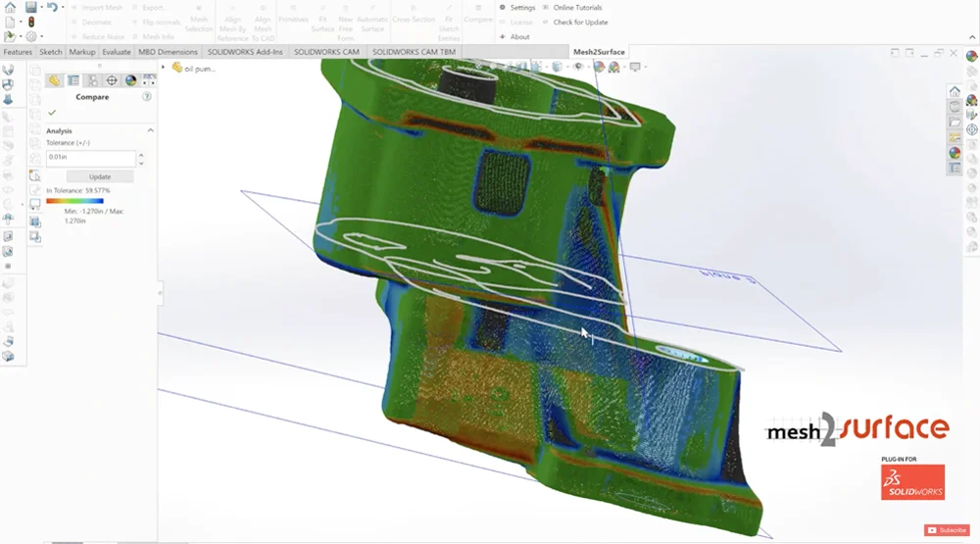This screenshot has height=544, width=980.
Task: Open the DimXpert target icon tab
Action: coord(111,80)
